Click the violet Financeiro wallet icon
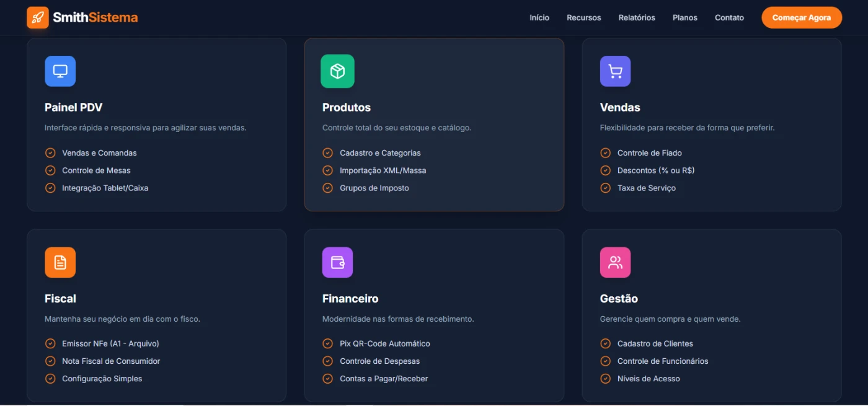Viewport: 868px width, 406px height. coord(337,262)
